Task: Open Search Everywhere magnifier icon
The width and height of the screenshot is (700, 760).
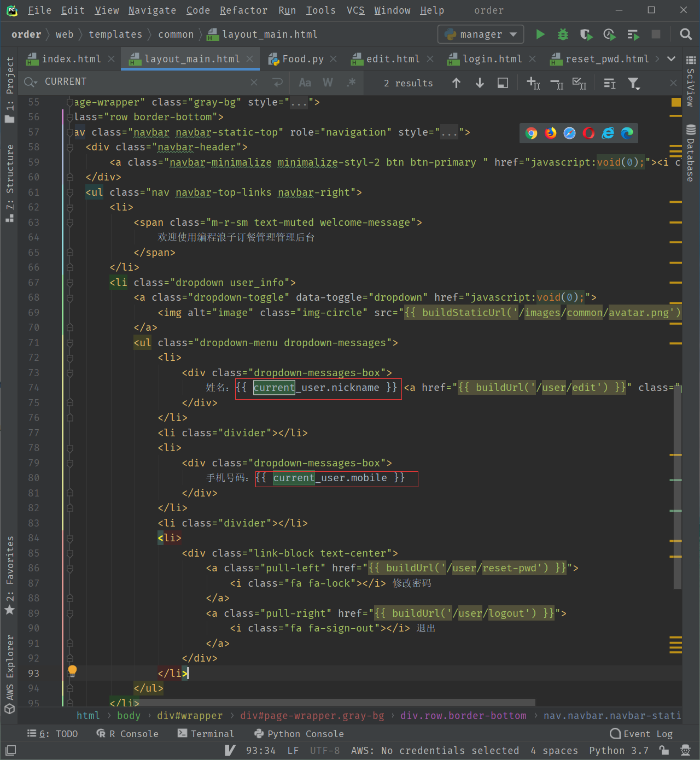Action: click(686, 34)
